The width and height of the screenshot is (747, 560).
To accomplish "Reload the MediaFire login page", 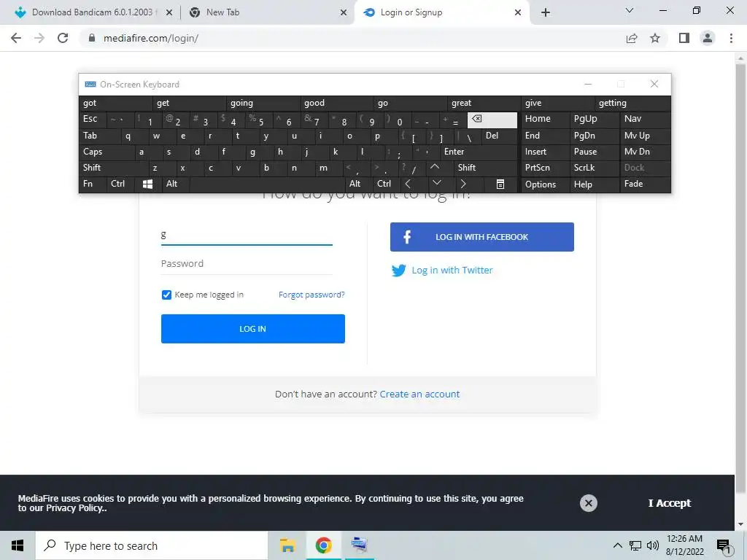I will [63, 38].
